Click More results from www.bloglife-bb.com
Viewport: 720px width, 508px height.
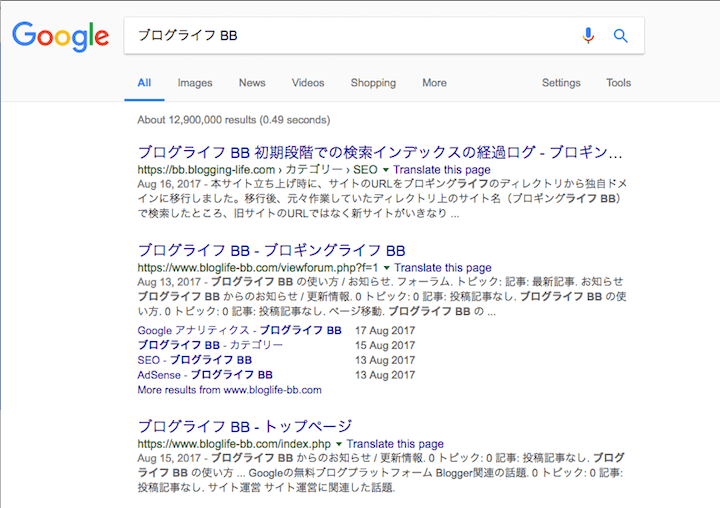click(x=229, y=390)
